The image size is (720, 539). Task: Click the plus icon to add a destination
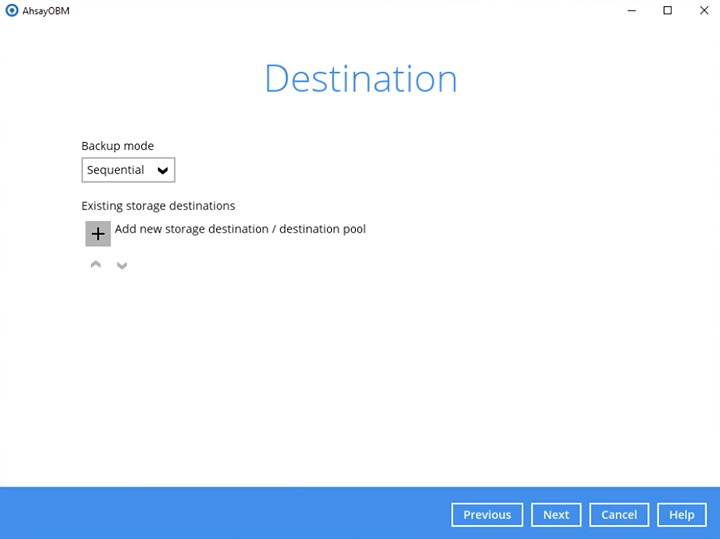click(97, 233)
